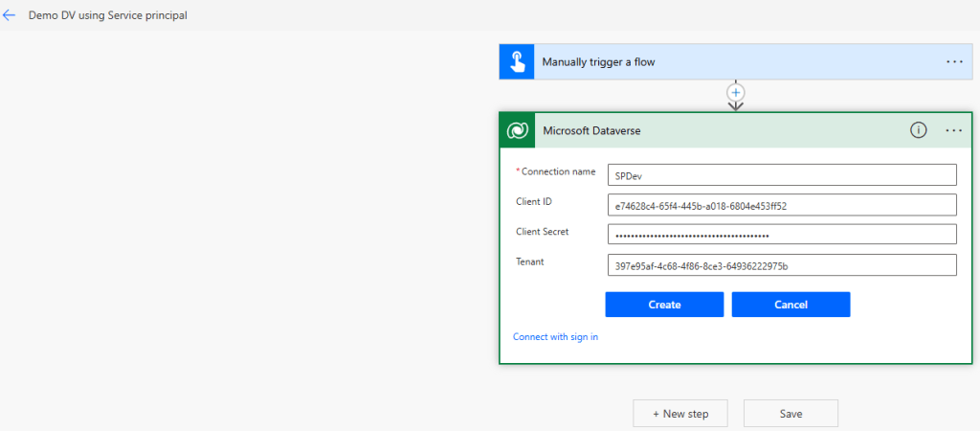
Task: Show info for the Microsoft Dataverse action
Action: (918, 130)
